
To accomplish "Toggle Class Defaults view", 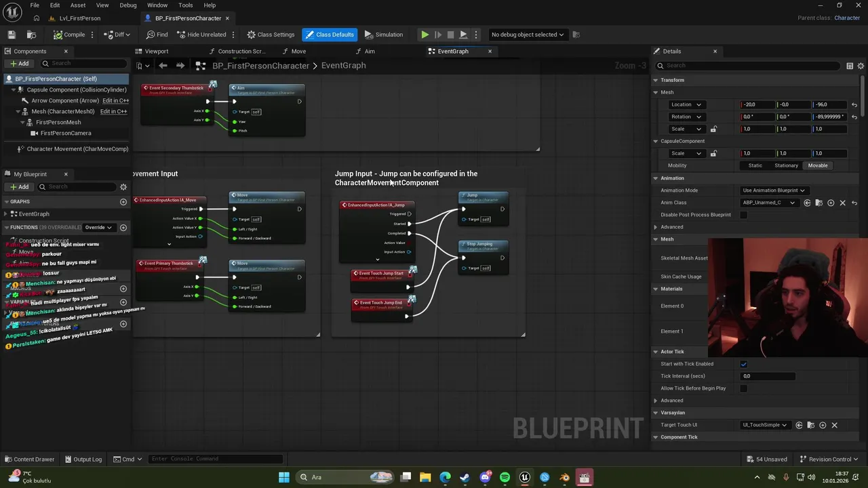I will coord(329,35).
